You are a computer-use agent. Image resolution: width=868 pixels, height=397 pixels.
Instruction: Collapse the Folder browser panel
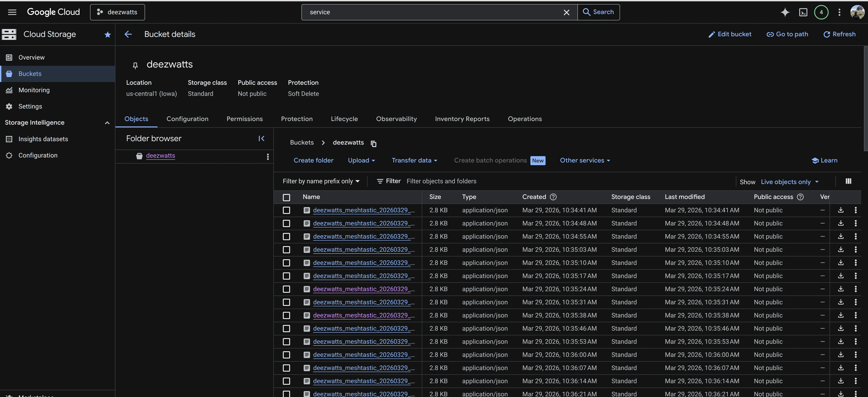coord(261,139)
